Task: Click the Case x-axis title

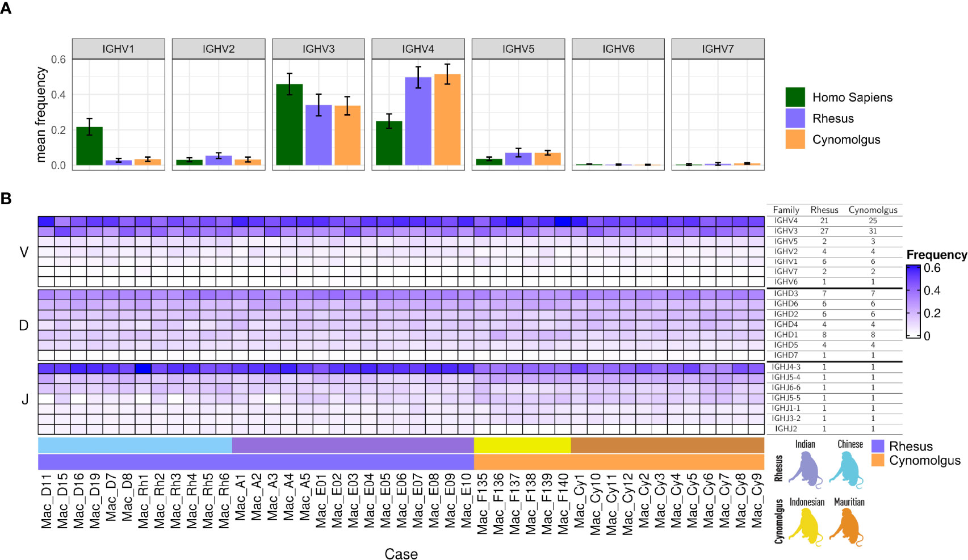Action: (x=401, y=554)
